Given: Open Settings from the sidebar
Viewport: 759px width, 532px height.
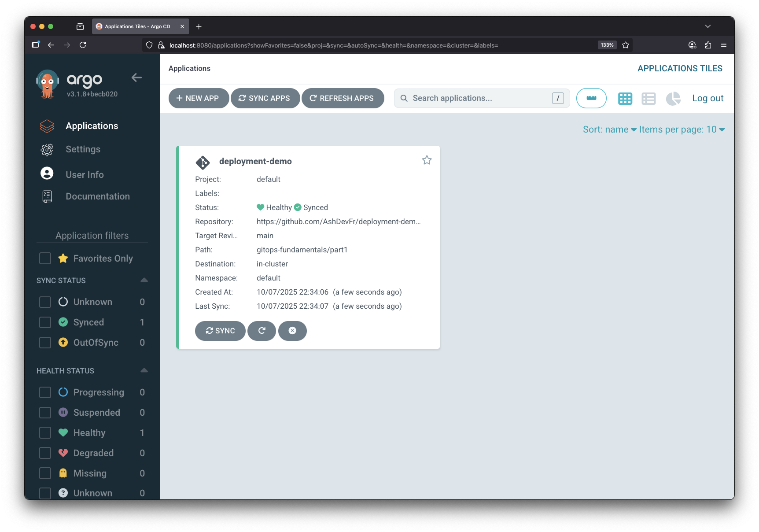Looking at the screenshot, I should (x=83, y=149).
